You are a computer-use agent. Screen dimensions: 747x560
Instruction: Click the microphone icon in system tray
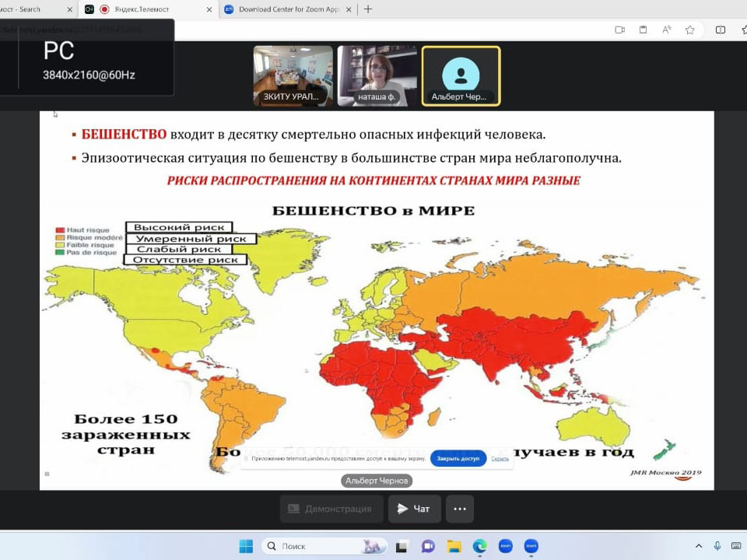click(x=717, y=546)
